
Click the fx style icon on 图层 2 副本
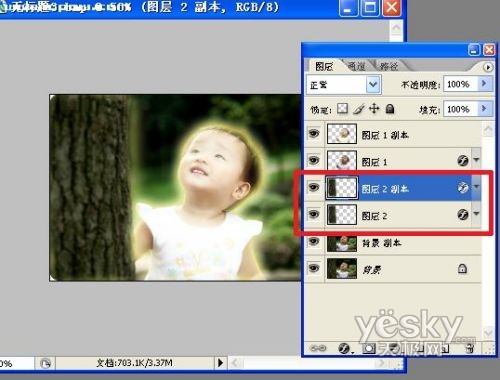click(463, 188)
